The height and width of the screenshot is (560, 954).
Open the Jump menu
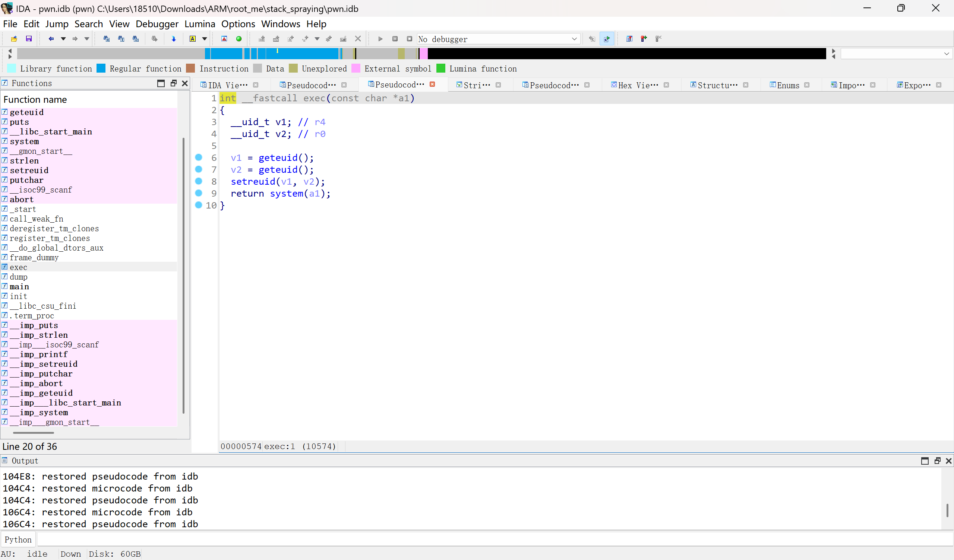(57, 24)
